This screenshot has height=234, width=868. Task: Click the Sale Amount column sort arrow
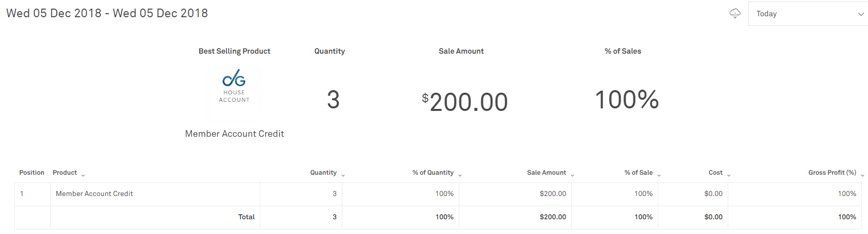pos(572,175)
